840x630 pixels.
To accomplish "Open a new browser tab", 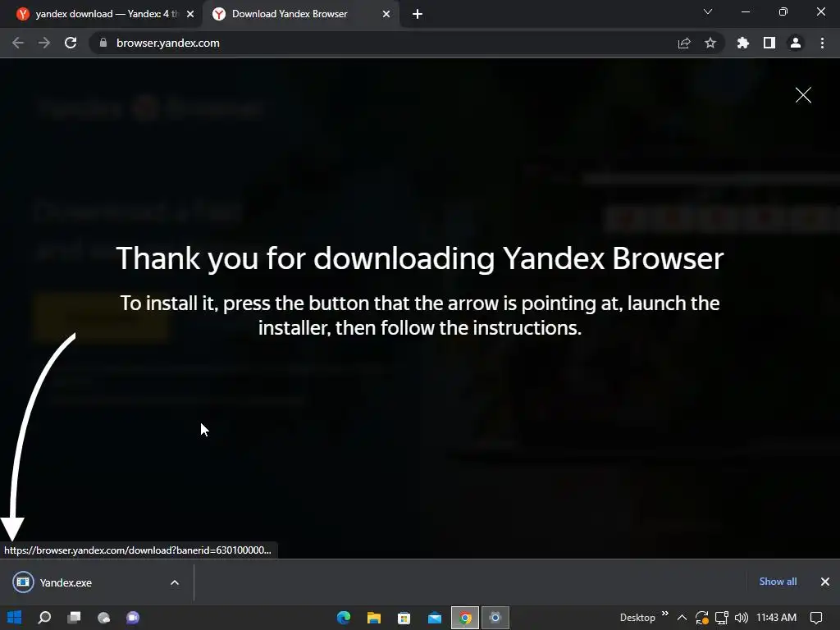I will click(x=418, y=15).
